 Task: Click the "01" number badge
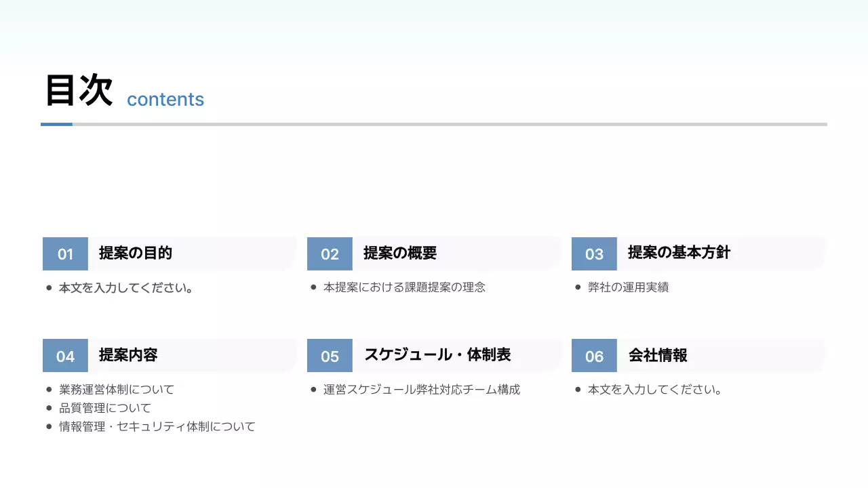click(x=65, y=253)
